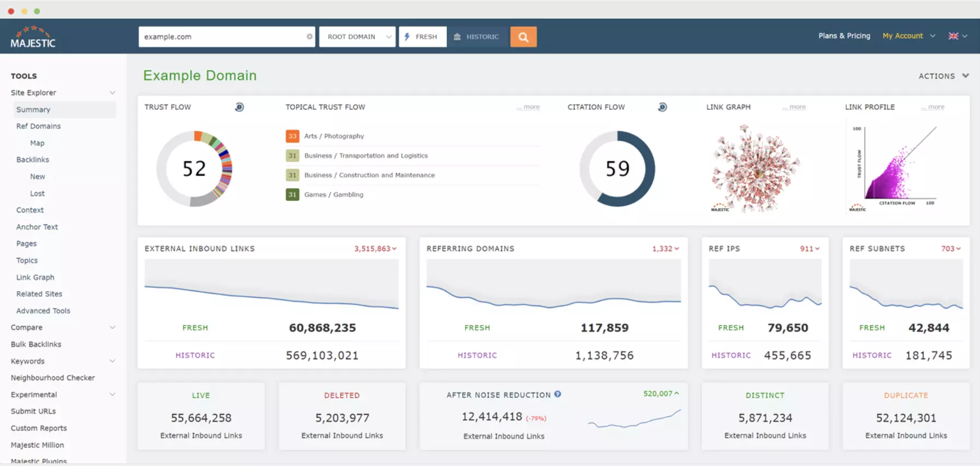The image size is (980, 466).
Task: Open Referring Domains 1,332 dropdown
Action: (x=665, y=249)
